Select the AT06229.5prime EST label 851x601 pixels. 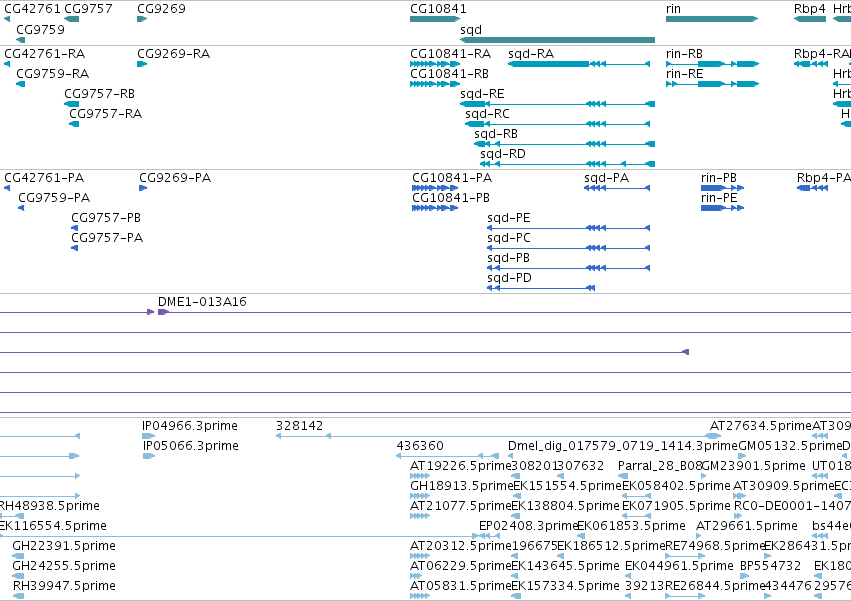pyautogui.click(x=461, y=566)
